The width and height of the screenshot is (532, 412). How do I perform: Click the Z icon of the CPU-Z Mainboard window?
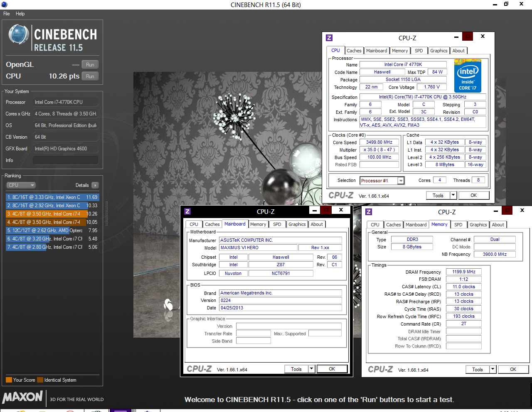[x=187, y=211]
